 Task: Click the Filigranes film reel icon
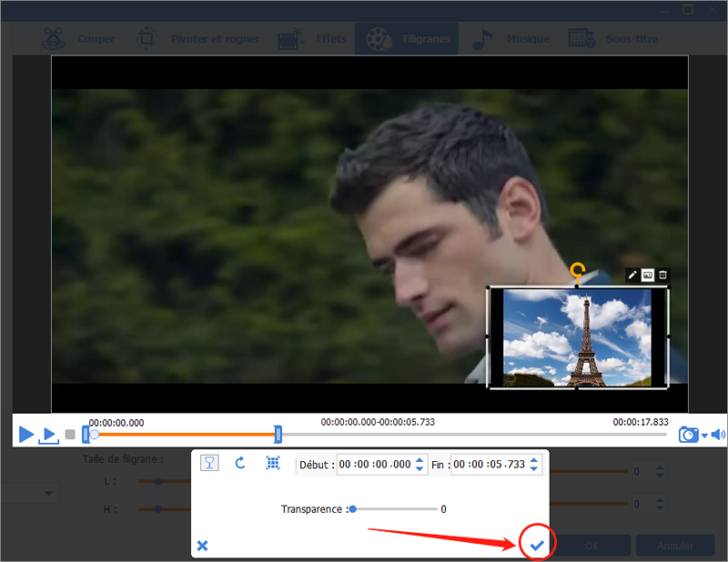tap(379, 39)
